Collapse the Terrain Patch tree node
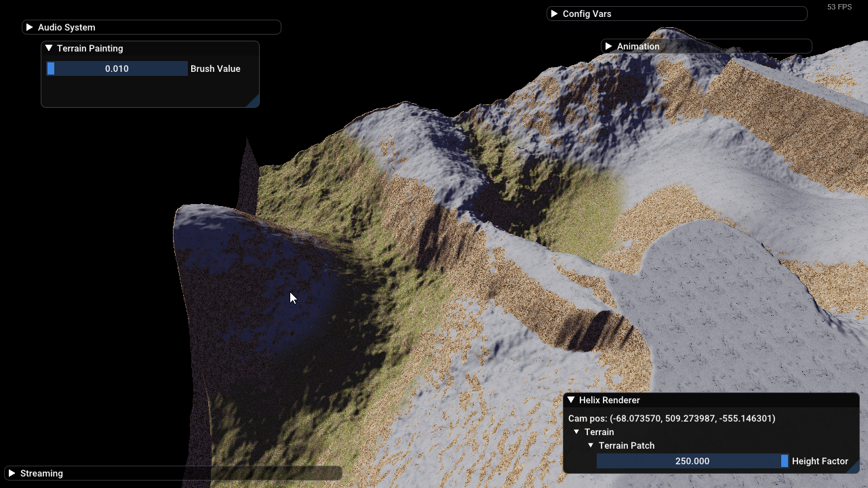This screenshot has width=868, height=488. [x=591, y=445]
